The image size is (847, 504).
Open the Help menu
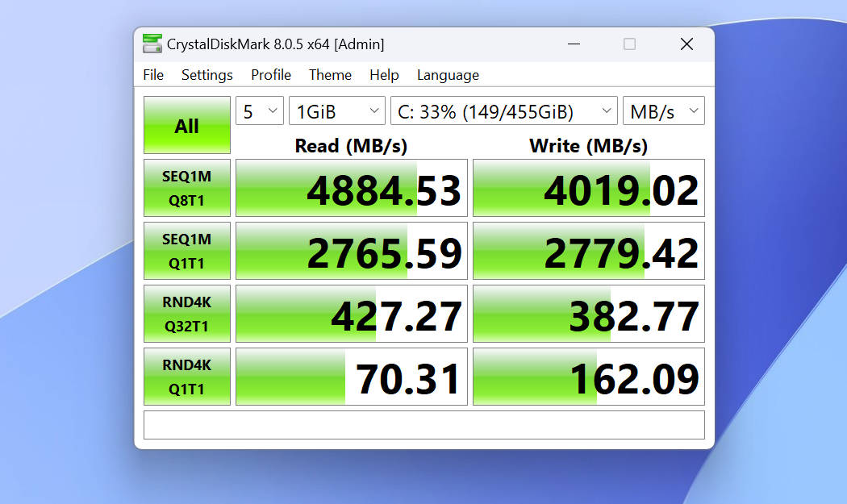click(x=384, y=75)
